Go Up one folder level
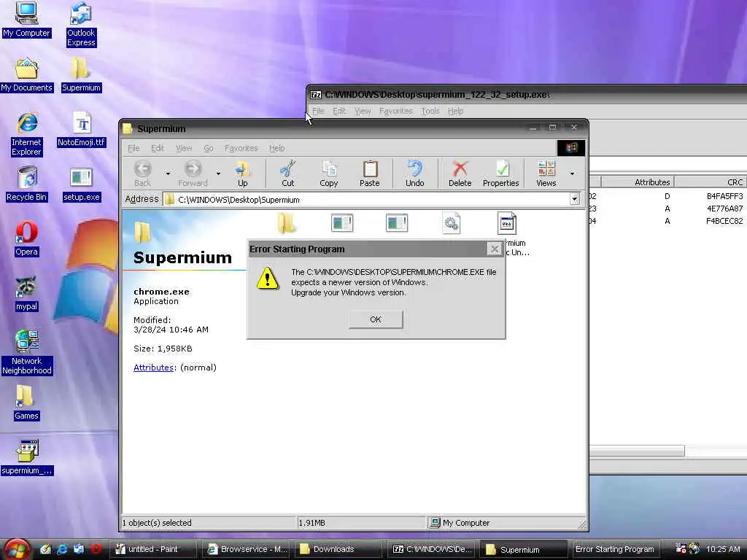 click(x=242, y=174)
